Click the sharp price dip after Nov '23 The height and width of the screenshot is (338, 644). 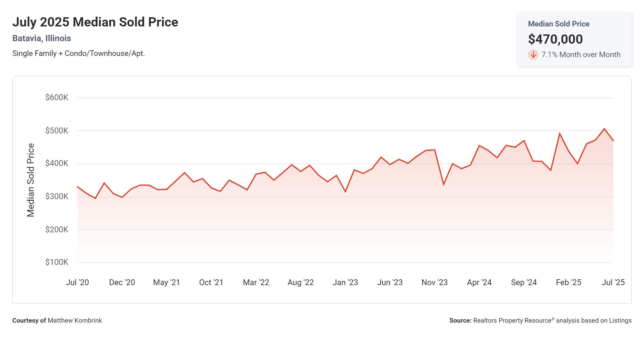(x=443, y=184)
